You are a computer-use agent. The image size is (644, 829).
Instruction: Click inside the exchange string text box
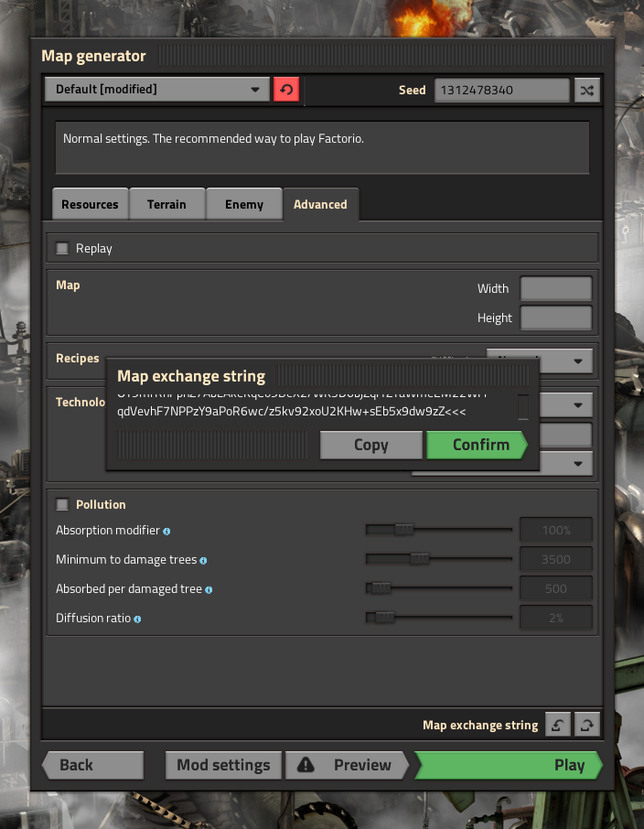(317, 407)
